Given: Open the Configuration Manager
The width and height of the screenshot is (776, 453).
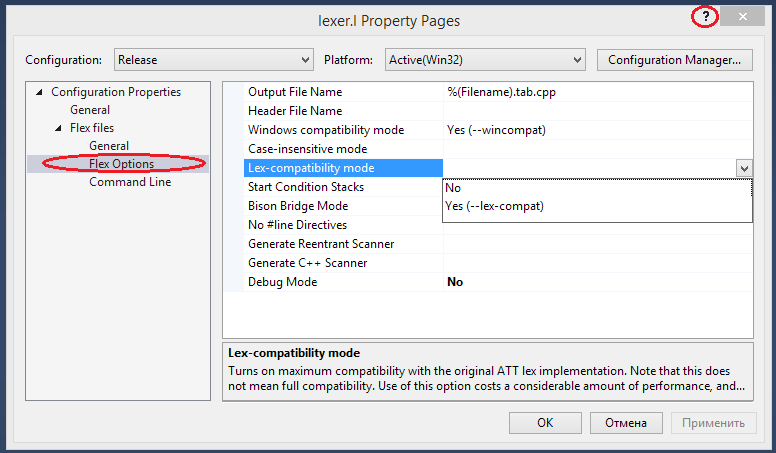Looking at the screenshot, I should [673, 60].
